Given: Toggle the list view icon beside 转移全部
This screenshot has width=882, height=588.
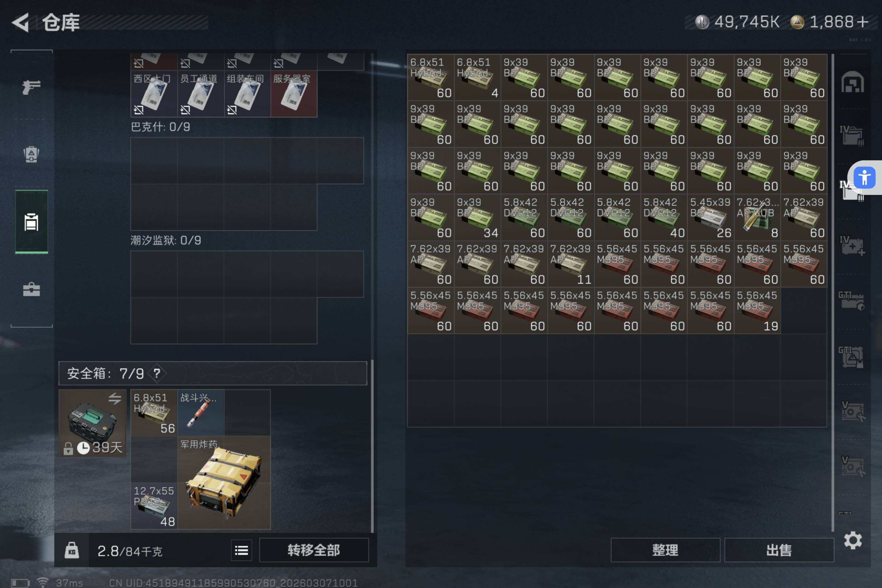Looking at the screenshot, I should point(242,550).
